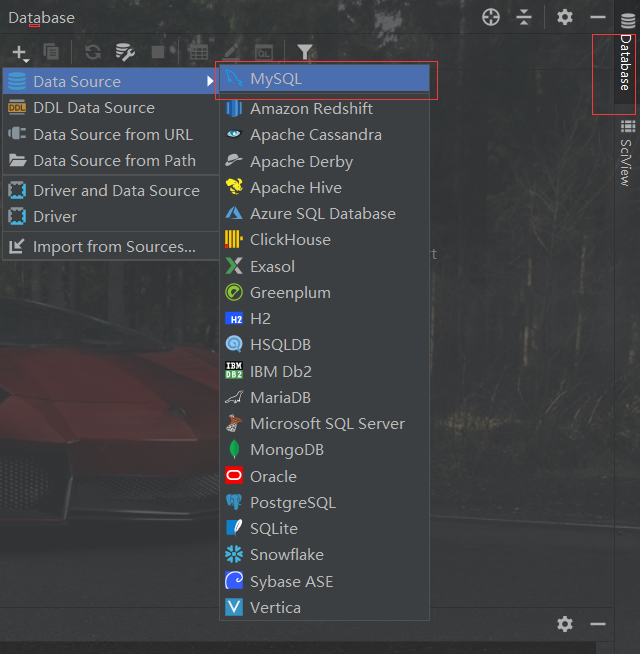
Task: Click the Duplicate data source icon
Action: pos(51,52)
